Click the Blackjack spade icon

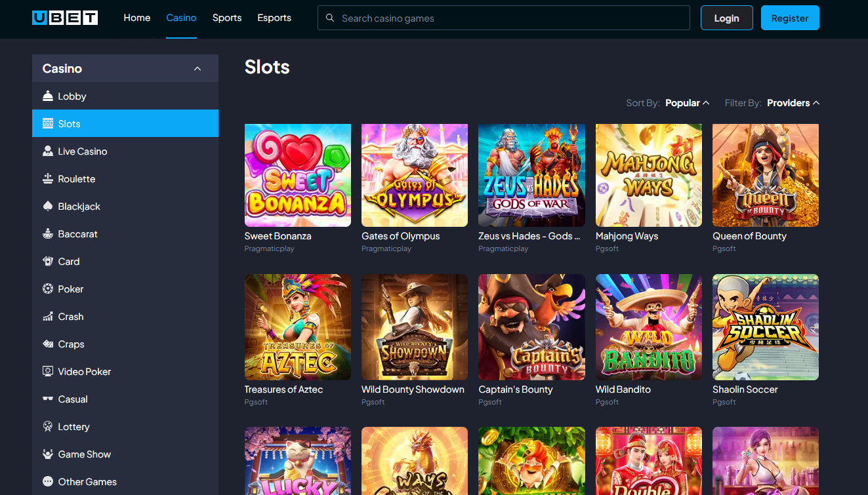click(48, 207)
